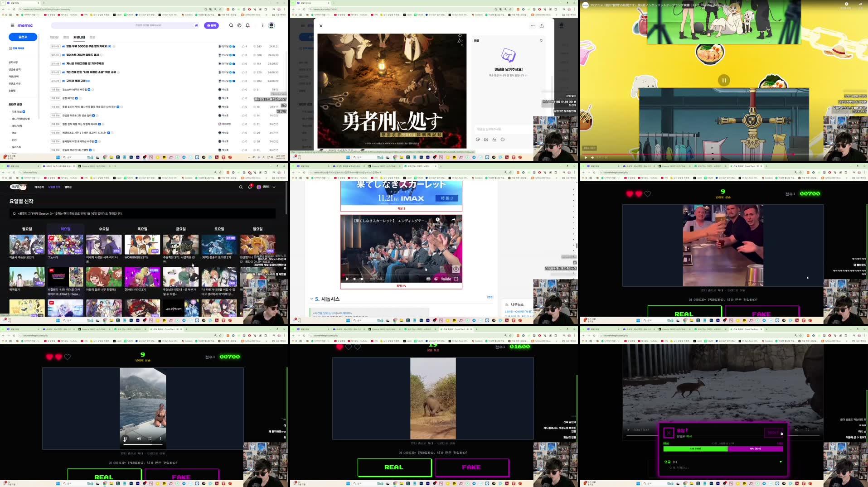Click the ILLIT video progress bar
The image size is (868, 487).
pyautogui.click(x=703, y=154)
